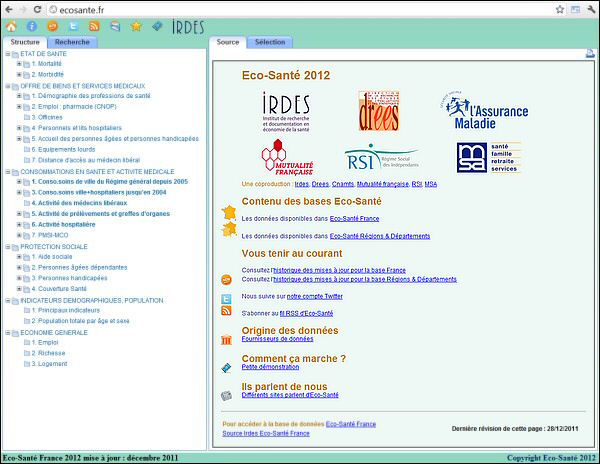The height and width of the screenshot is (464, 600).
Task: Click the RSS icon beside S'abonner
Action: (x=227, y=311)
